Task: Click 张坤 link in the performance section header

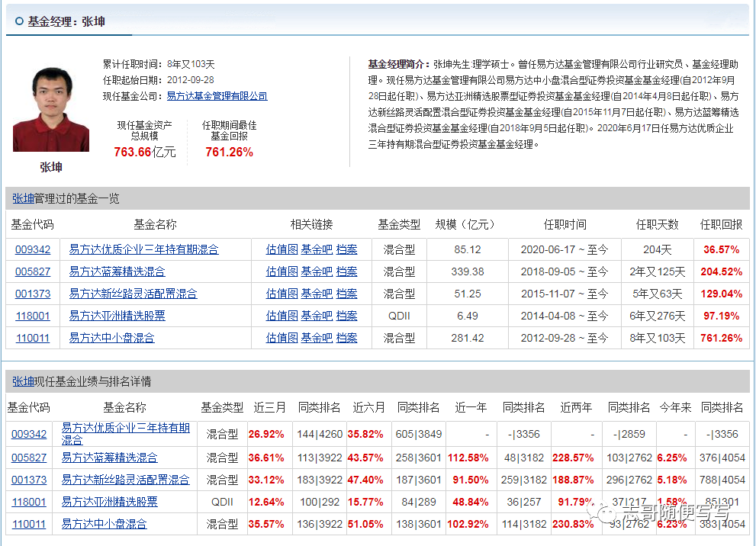Action: (21, 383)
